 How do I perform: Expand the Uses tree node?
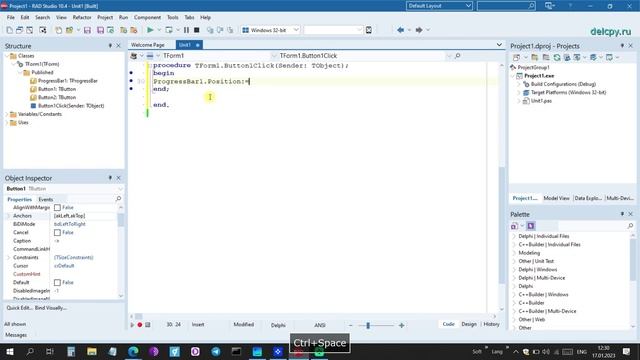tap(7, 122)
